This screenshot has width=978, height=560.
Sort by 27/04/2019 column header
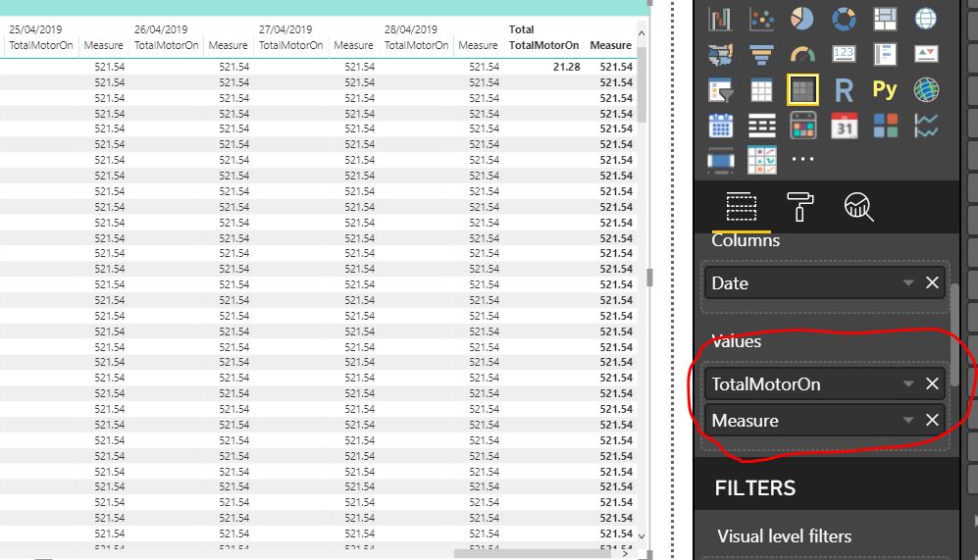pyautogui.click(x=285, y=29)
